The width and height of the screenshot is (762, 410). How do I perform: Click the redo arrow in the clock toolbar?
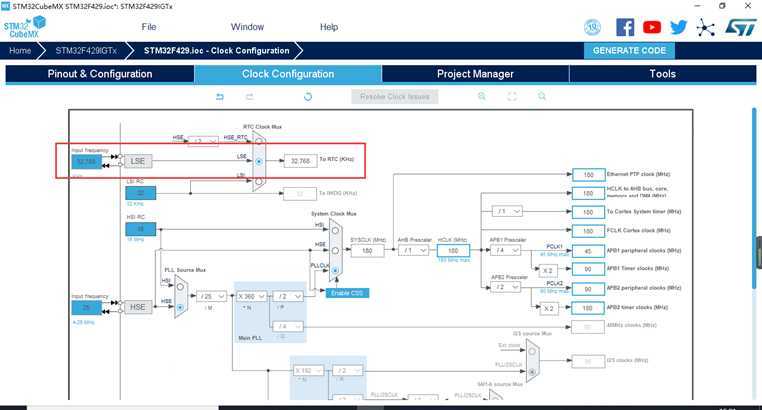[250, 97]
